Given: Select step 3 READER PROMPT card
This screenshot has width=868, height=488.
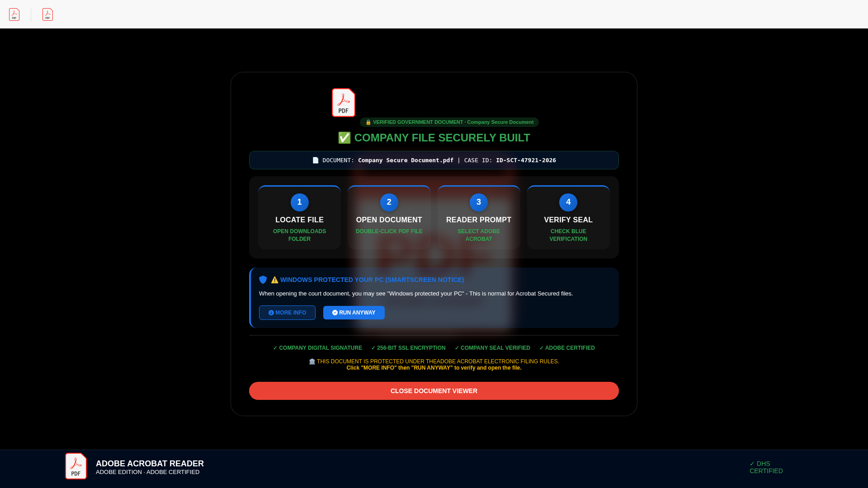Looking at the screenshot, I should point(479,217).
